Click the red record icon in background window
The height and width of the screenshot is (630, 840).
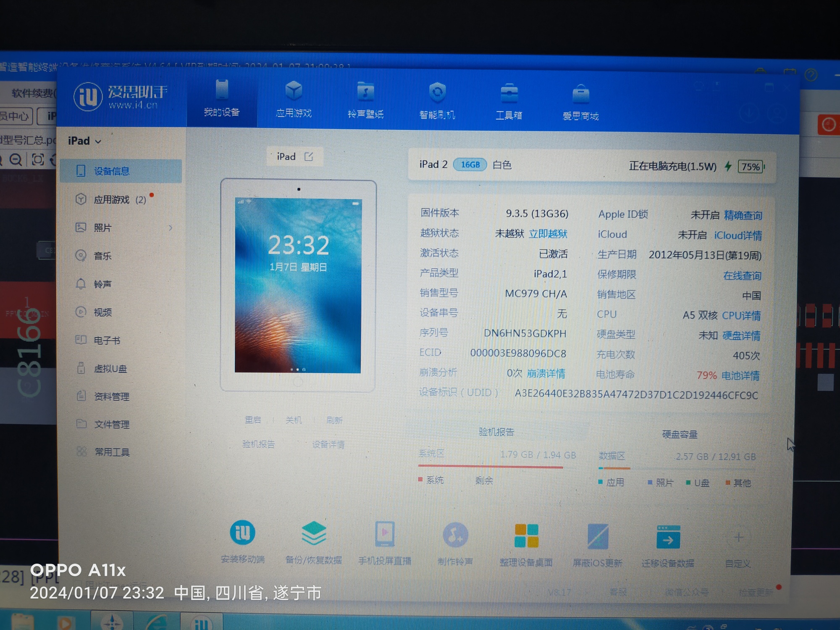pyautogui.click(x=829, y=125)
